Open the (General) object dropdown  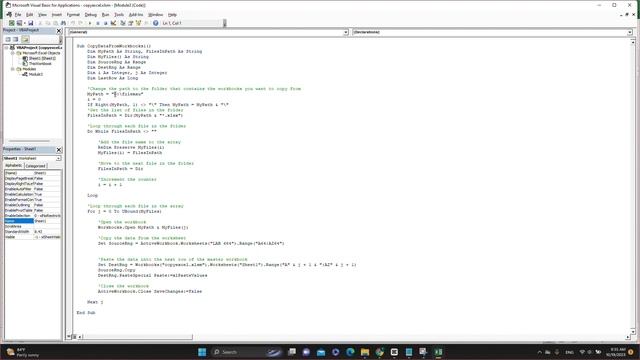[x=345, y=32]
